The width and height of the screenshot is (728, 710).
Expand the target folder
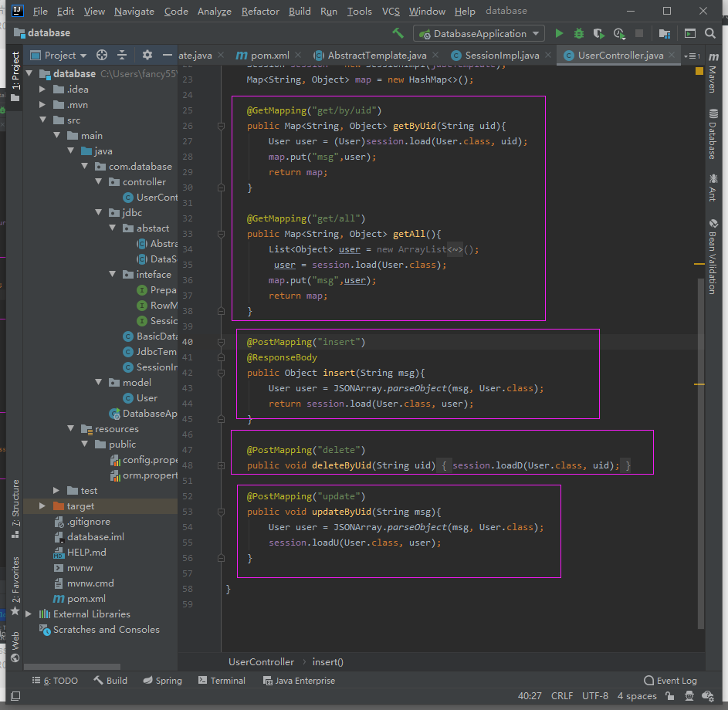coord(42,505)
